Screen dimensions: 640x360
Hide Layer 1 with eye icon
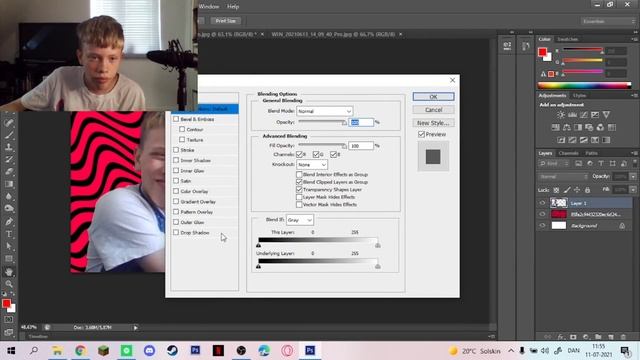pos(542,203)
